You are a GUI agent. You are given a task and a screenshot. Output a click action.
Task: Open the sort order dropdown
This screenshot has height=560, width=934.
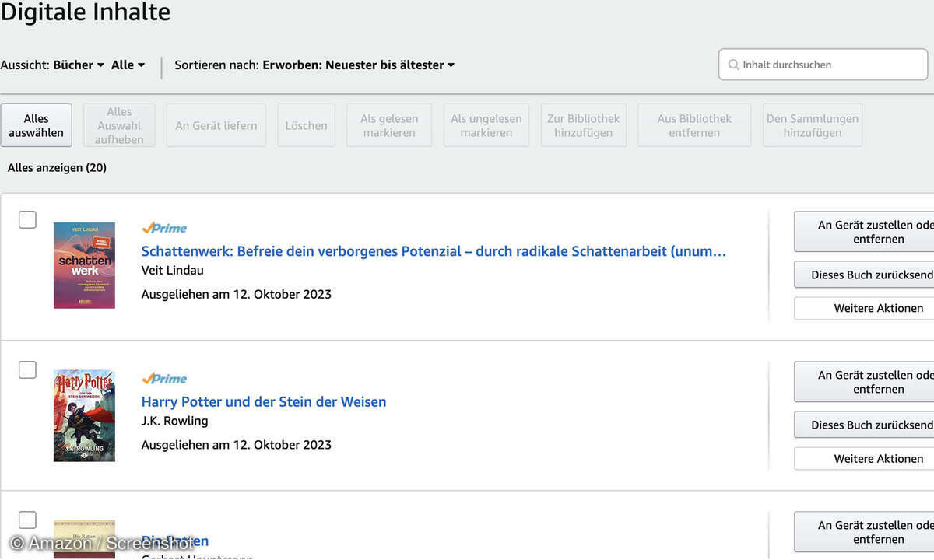[358, 65]
